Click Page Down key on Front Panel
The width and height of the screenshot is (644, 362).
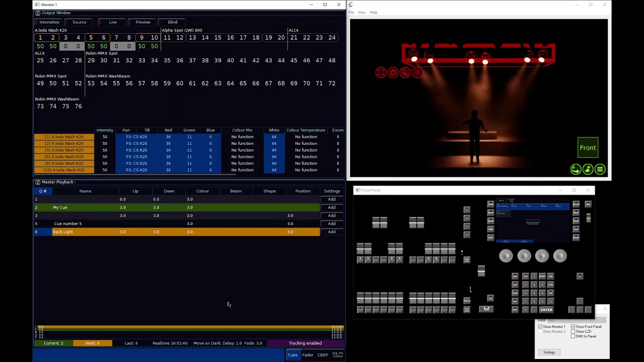click(467, 310)
